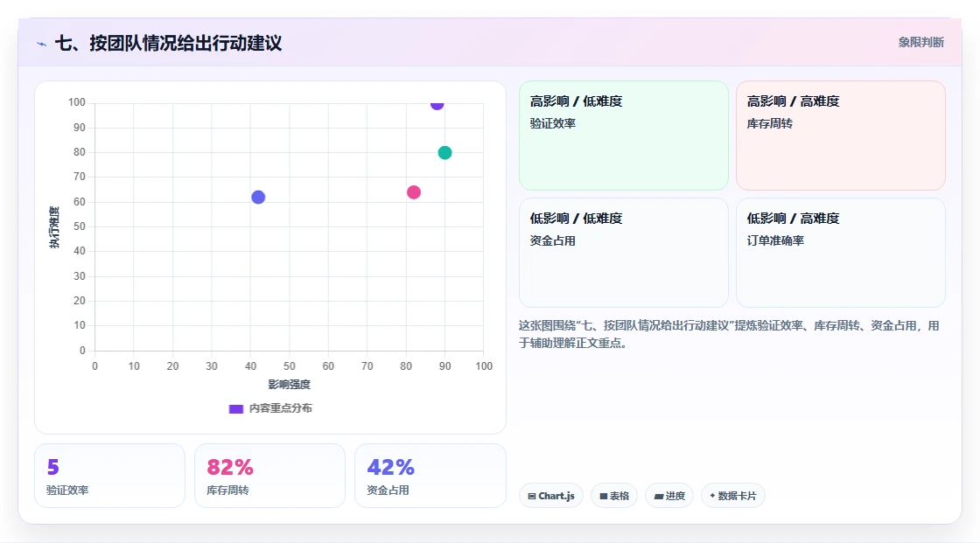Screen dimensions: 980x543
Task: Select the purple data point at top of chart
Action: [437, 104]
